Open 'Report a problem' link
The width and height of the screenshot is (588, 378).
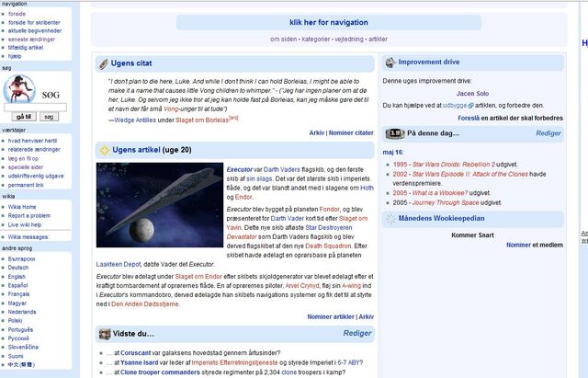point(29,216)
